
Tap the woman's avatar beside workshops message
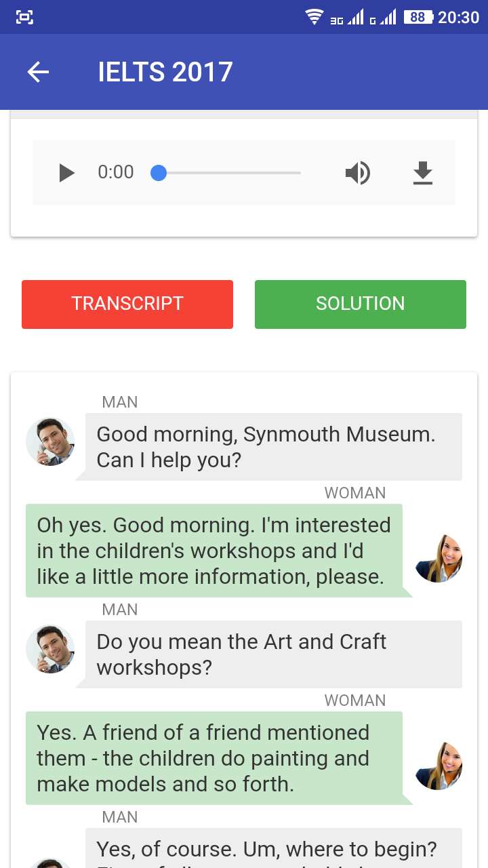tap(439, 558)
